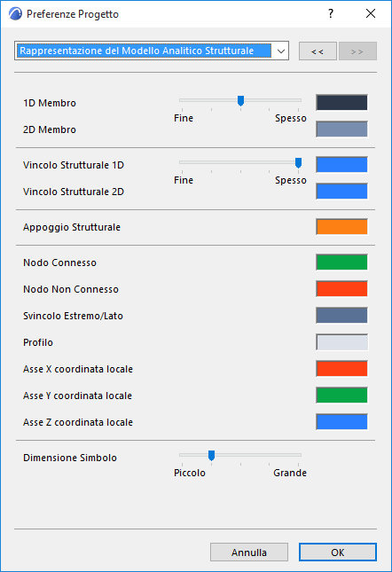Viewport: 392px width, 572px height.
Task: Change the Vincolo Strutturale 1D color
Action: 341,165
